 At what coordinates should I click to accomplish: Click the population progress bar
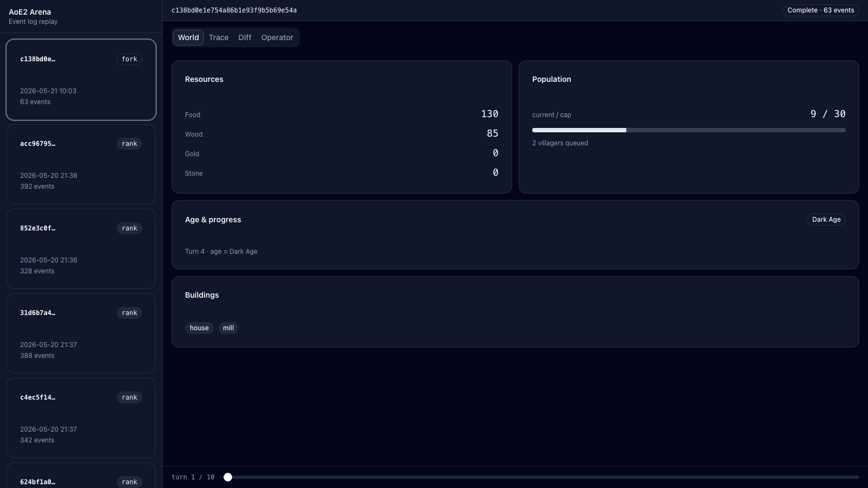tap(688, 130)
